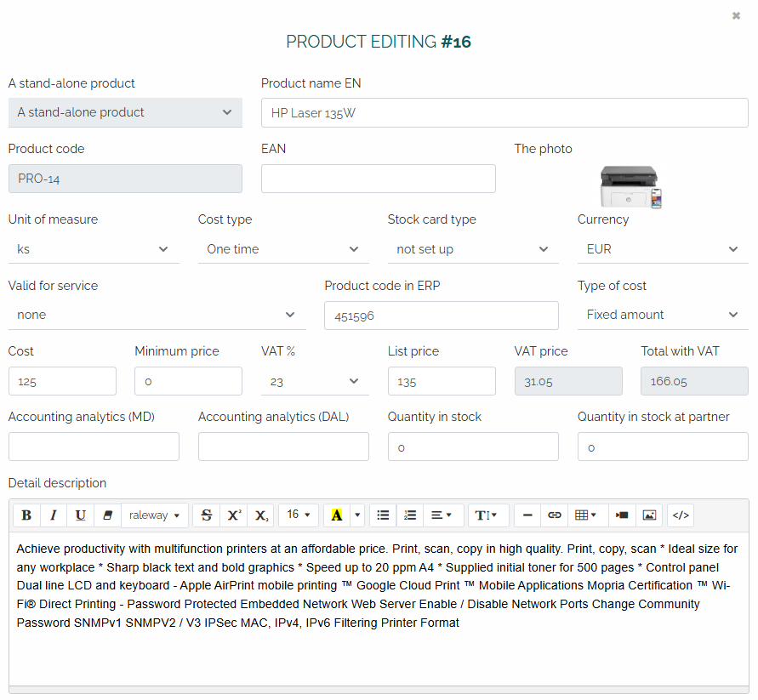Click the eraser remove-formatting icon
Image resolution: width=758 pixels, height=700 pixels.
click(x=107, y=515)
